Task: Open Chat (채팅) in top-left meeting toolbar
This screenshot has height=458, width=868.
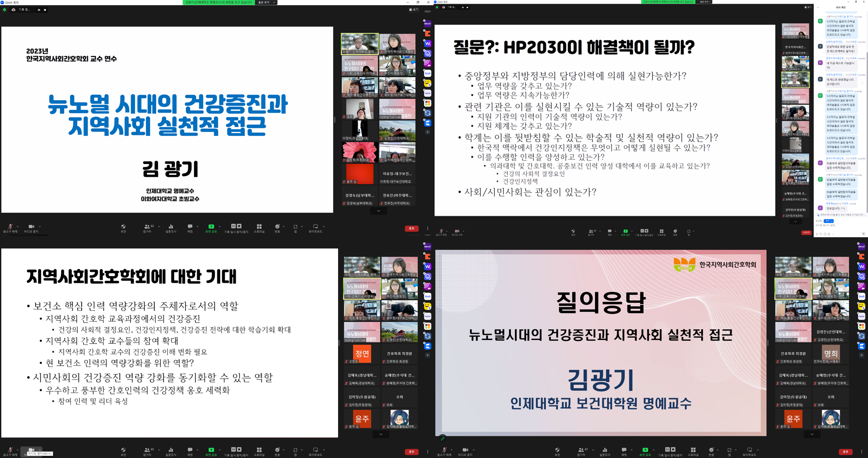Action: 190,227
